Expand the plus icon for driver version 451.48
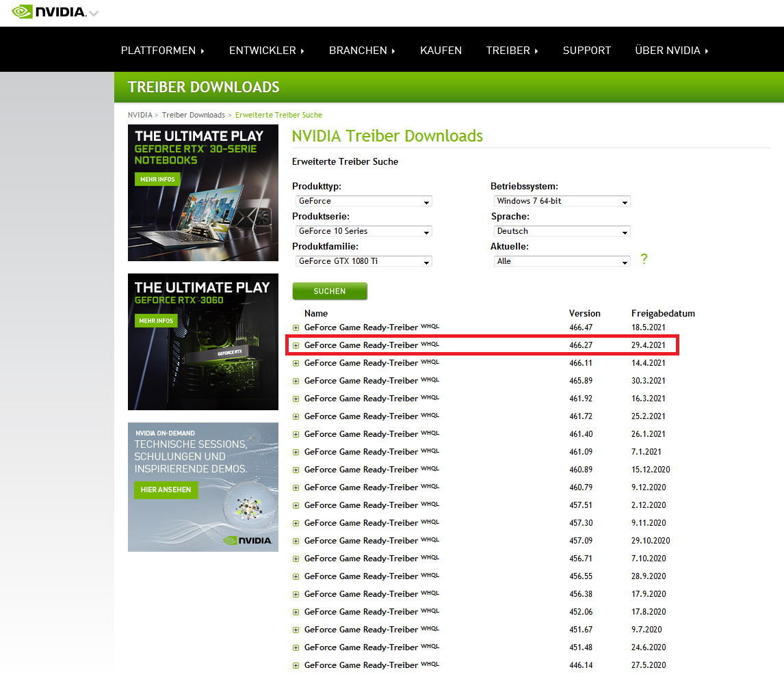 point(296,647)
